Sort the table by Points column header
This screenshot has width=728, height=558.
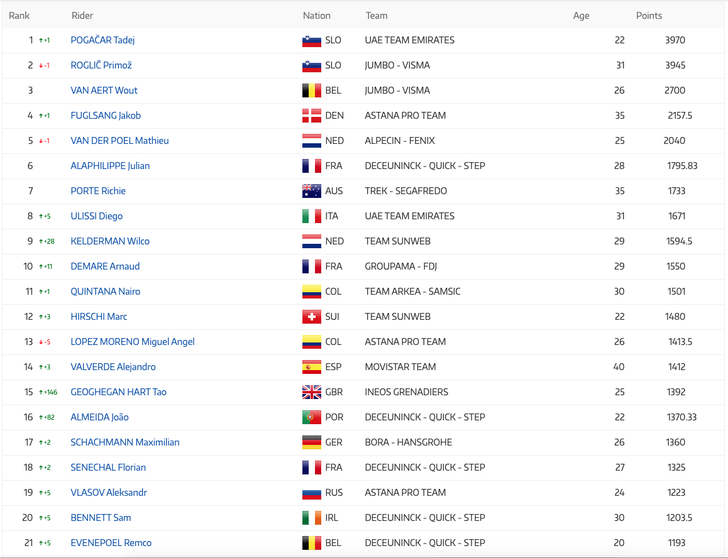tap(649, 16)
